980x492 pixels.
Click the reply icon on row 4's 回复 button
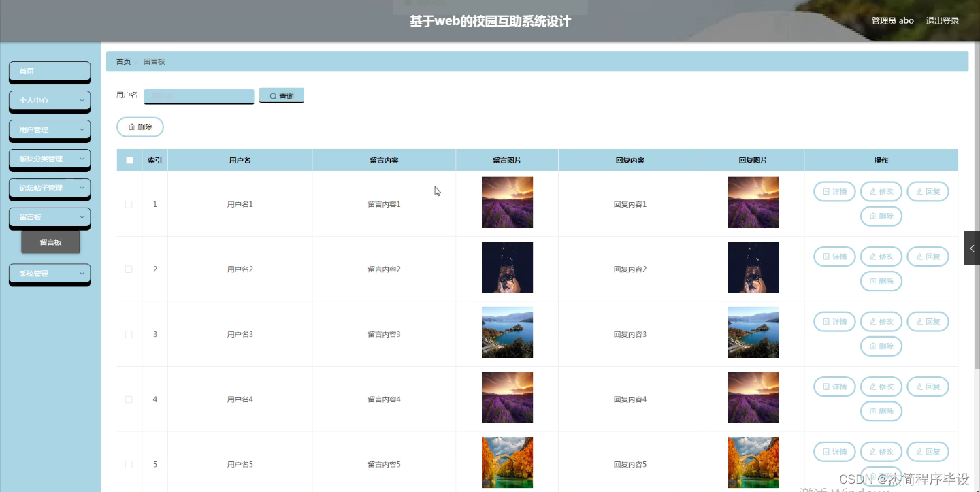919,387
